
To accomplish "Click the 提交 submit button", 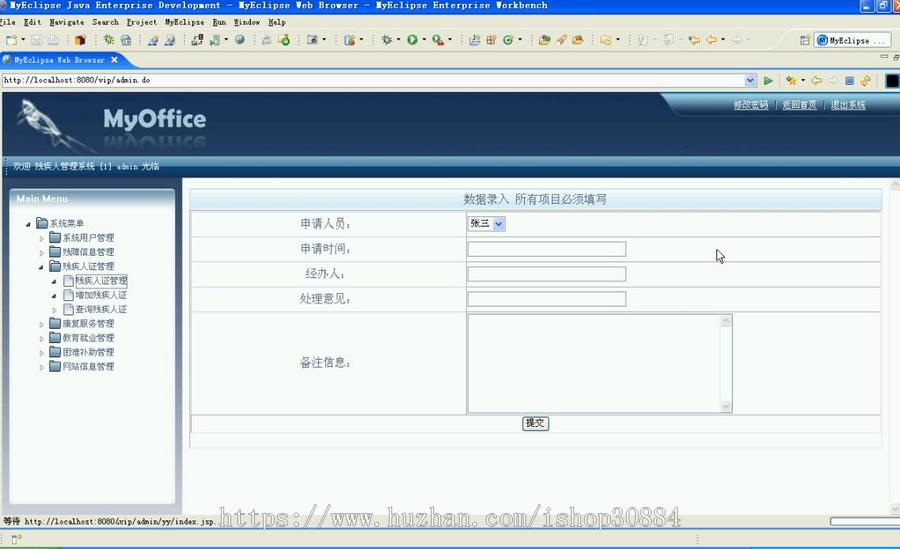I will [535, 423].
